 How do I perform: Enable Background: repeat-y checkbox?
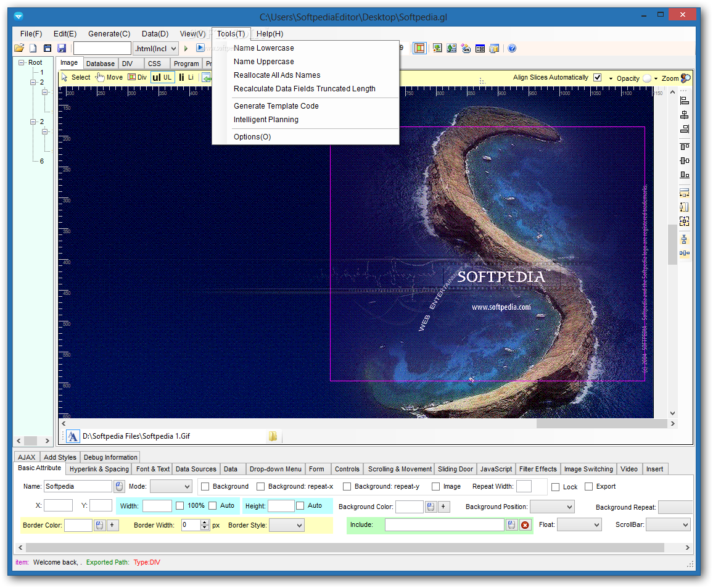347,487
